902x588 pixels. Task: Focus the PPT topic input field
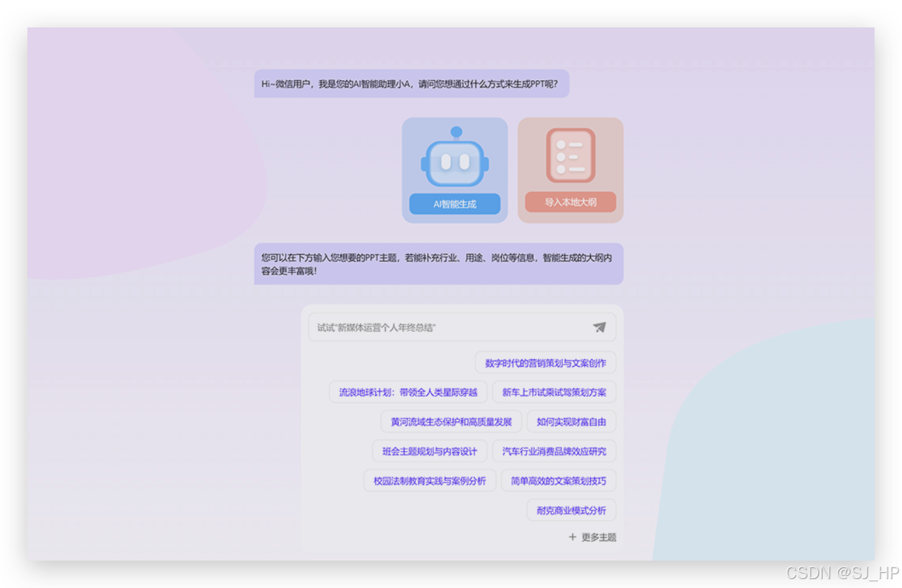462,328
